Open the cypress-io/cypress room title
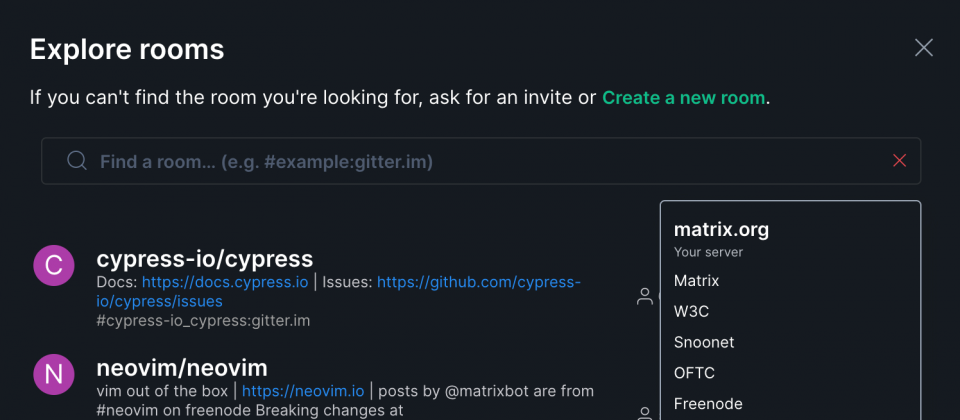Viewport: 960px width, 420px height. pyautogui.click(x=205, y=259)
